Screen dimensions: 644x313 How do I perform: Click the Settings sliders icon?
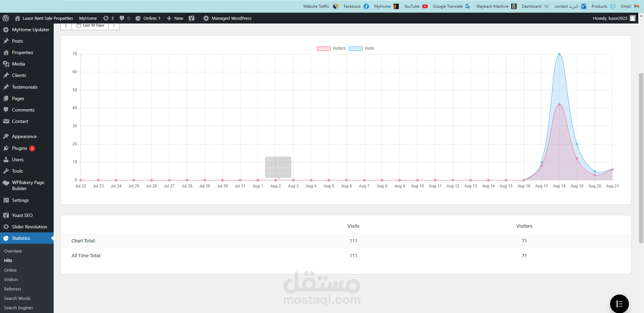point(6,200)
